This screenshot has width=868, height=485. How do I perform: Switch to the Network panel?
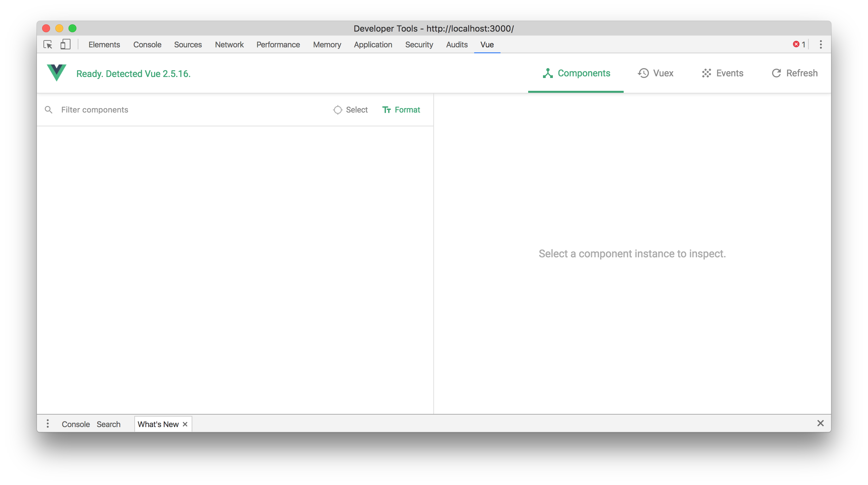click(229, 44)
